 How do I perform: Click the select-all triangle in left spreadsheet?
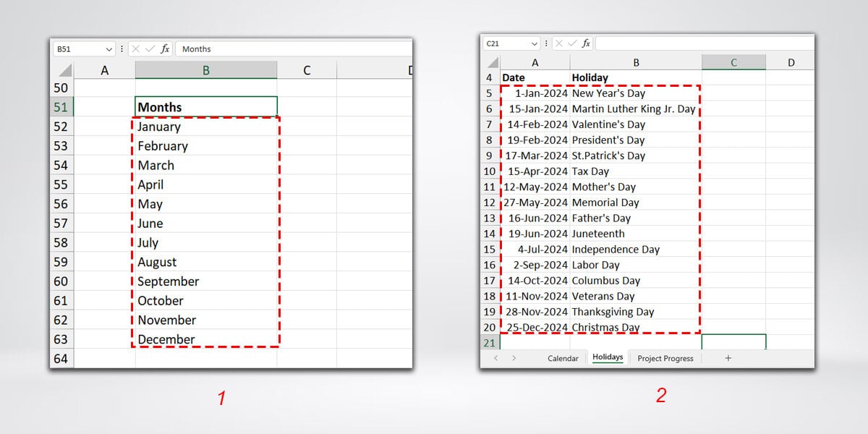pos(64,70)
